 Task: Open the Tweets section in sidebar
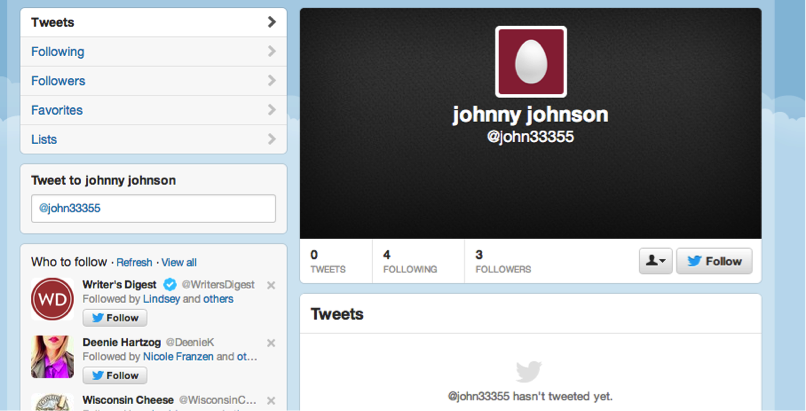point(153,22)
